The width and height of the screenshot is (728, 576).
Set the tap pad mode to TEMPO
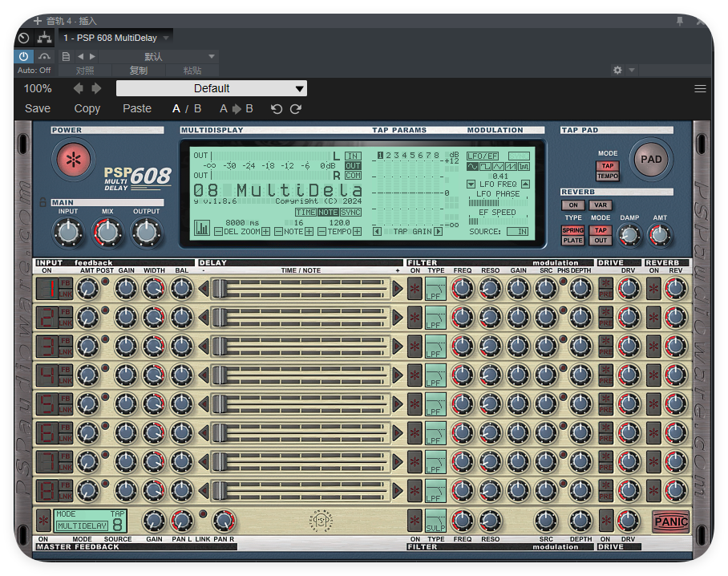point(607,176)
